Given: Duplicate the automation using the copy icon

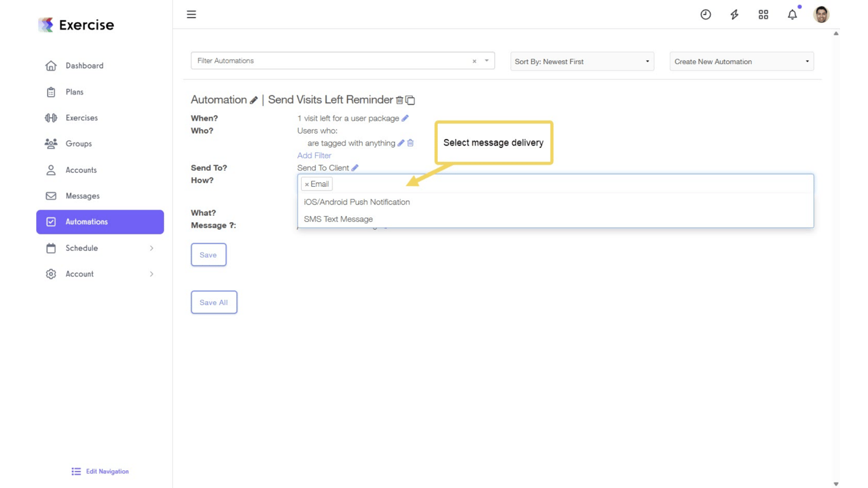Looking at the screenshot, I should coord(410,100).
